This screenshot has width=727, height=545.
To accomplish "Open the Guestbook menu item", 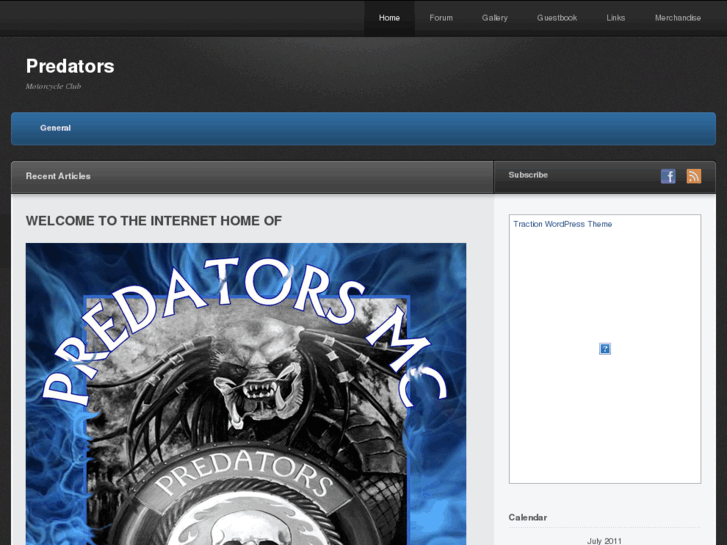I will click(x=557, y=18).
